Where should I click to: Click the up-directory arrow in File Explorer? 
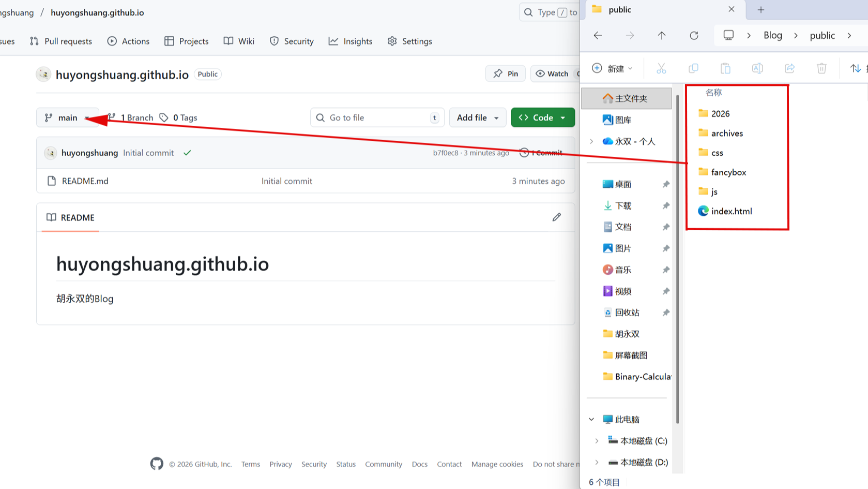(662, 35)
